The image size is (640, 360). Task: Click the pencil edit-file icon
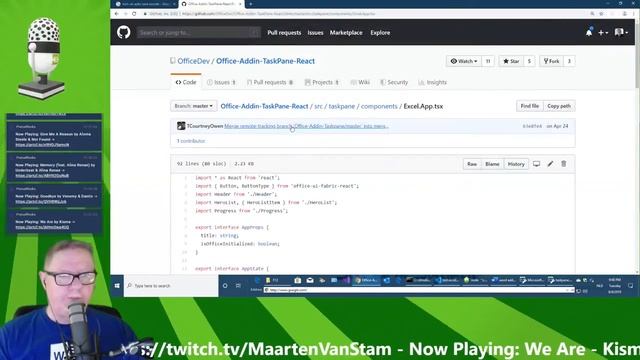[x=550, y=164]
